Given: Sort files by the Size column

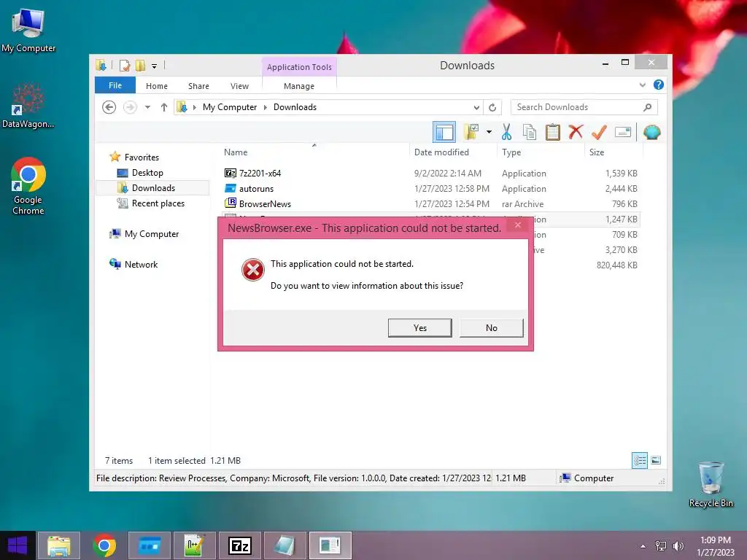Looking at the screenshot, I should click(597, 152).
